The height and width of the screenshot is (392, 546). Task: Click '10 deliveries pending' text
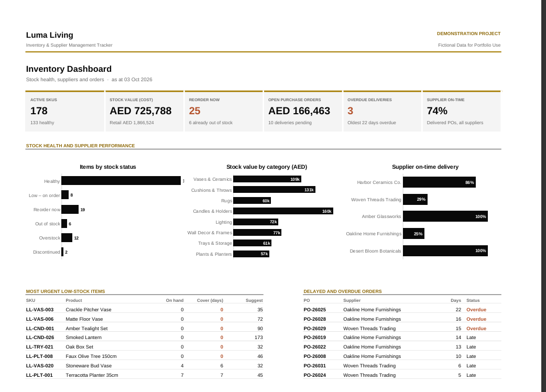pos(290,123)
